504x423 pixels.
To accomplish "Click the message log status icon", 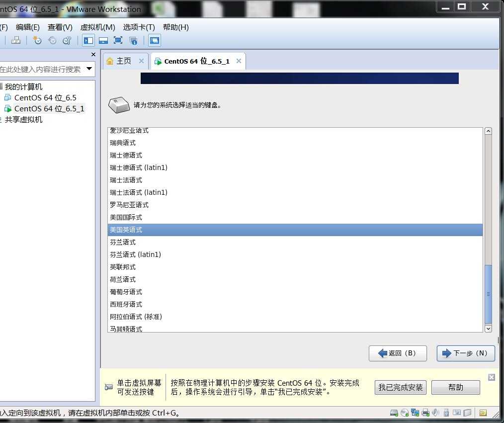I will [483, 413].
